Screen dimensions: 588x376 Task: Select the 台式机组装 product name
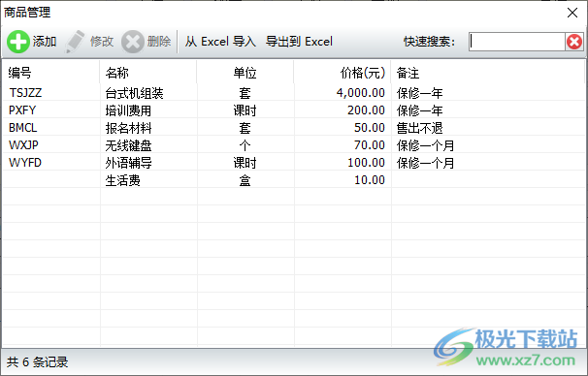(134, 93)
